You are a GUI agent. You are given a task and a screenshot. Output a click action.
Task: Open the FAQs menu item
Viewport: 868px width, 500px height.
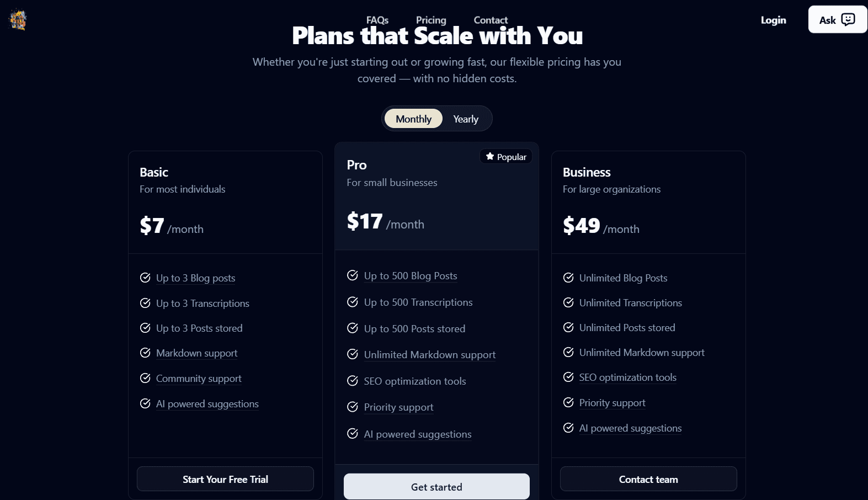point(377,20)
